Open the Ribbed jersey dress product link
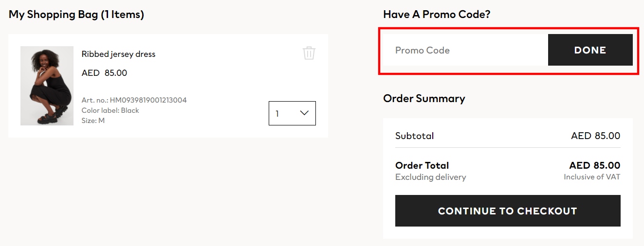This screenshot has width=644, height=246. pos(118,54)
